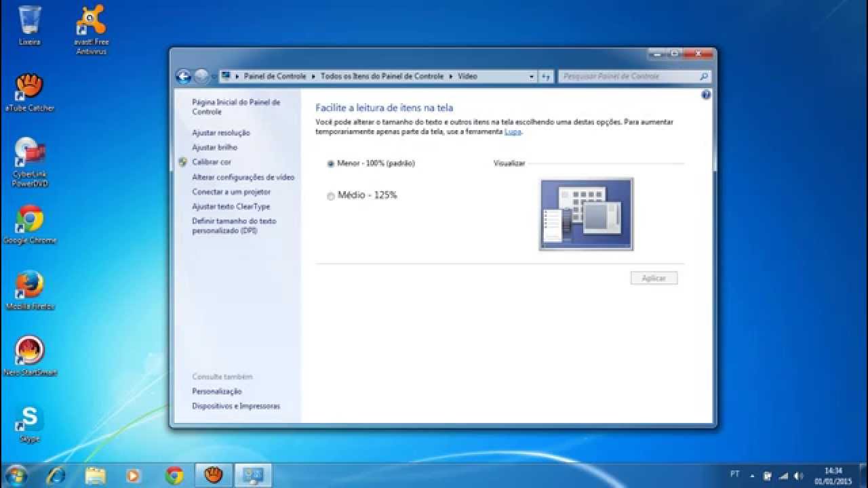Open Página Inicial do Painel de Controle
Image resolution: width=868 pixels, height=488 pixels.
236,107
